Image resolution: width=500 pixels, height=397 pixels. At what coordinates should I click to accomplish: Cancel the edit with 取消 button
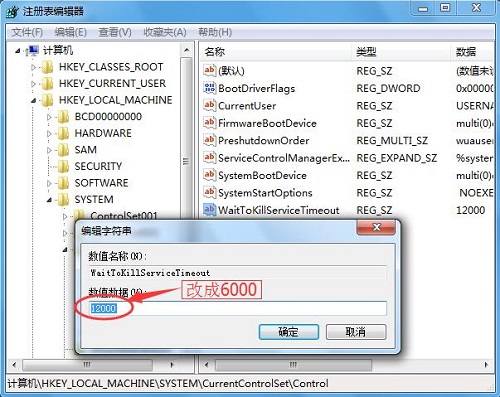(x=356, y=332)
